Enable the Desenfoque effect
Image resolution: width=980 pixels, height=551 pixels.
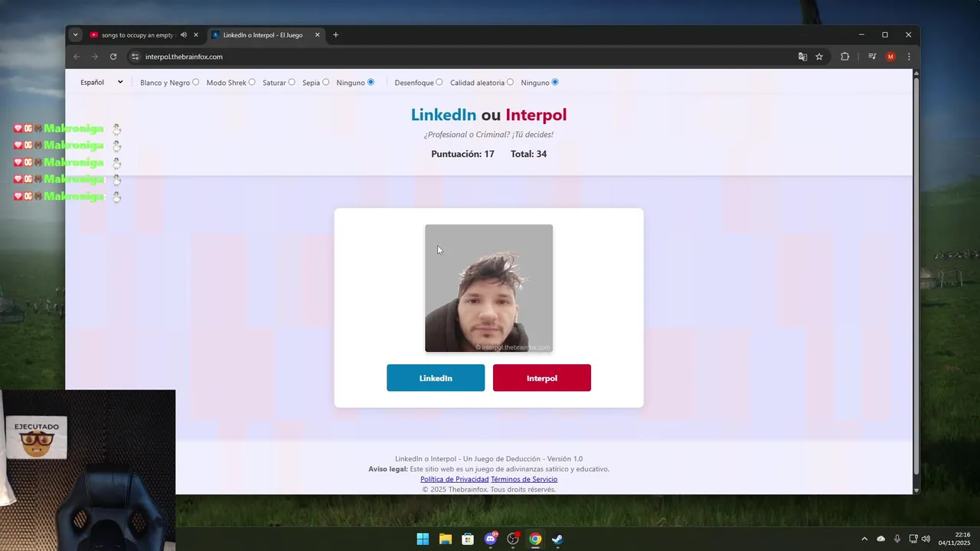(x=439, y=82)
